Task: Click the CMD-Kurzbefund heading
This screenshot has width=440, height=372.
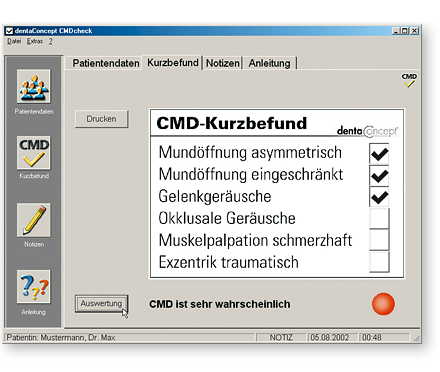Action: coord(232,123)
